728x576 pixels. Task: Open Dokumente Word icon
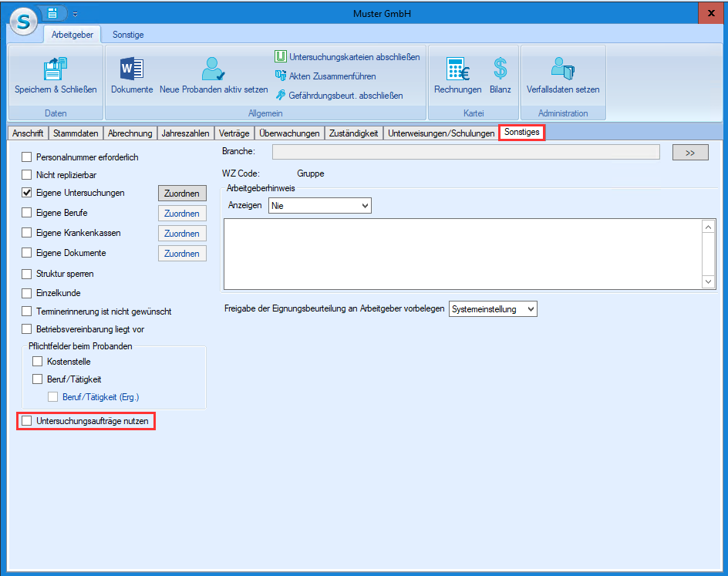[132, 69]
